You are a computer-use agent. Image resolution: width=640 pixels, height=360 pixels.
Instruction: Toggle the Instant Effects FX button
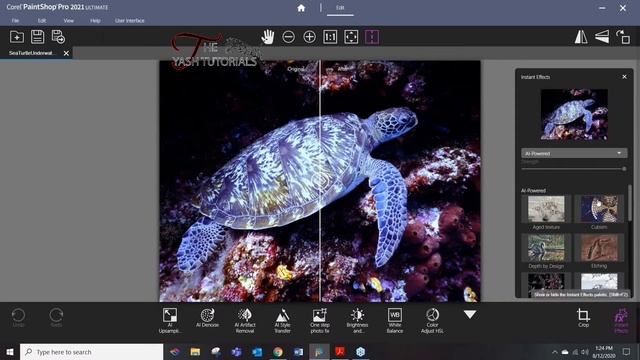click(x=621, y=320)
